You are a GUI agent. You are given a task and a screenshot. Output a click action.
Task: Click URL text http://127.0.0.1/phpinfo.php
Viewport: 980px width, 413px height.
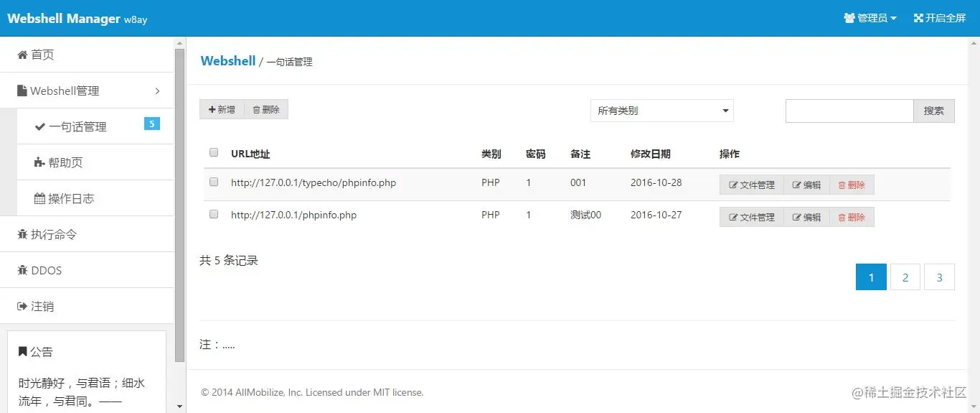click(x=293, y=215)
